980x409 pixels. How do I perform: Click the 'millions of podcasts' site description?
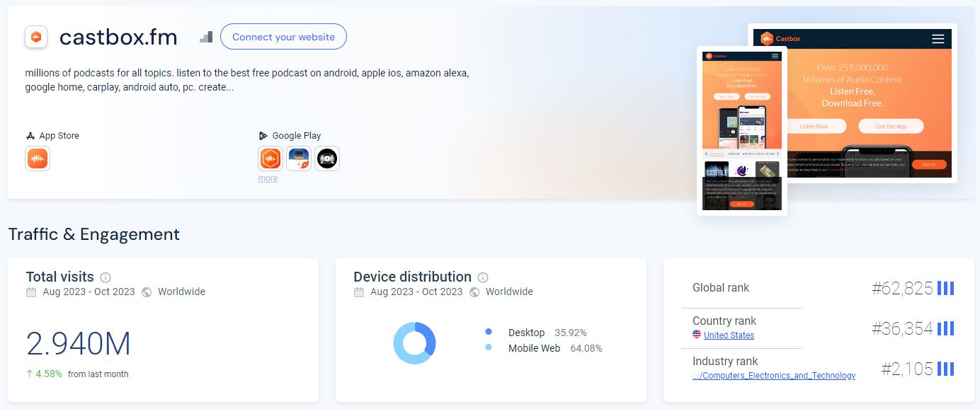click(247, 80)
